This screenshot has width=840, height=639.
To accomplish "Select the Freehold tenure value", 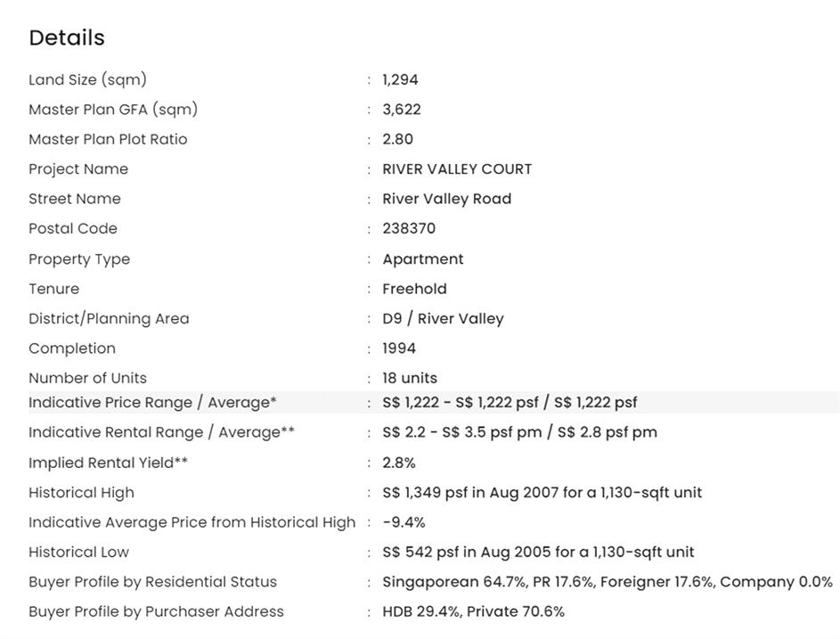I will (x=414, y=289).
